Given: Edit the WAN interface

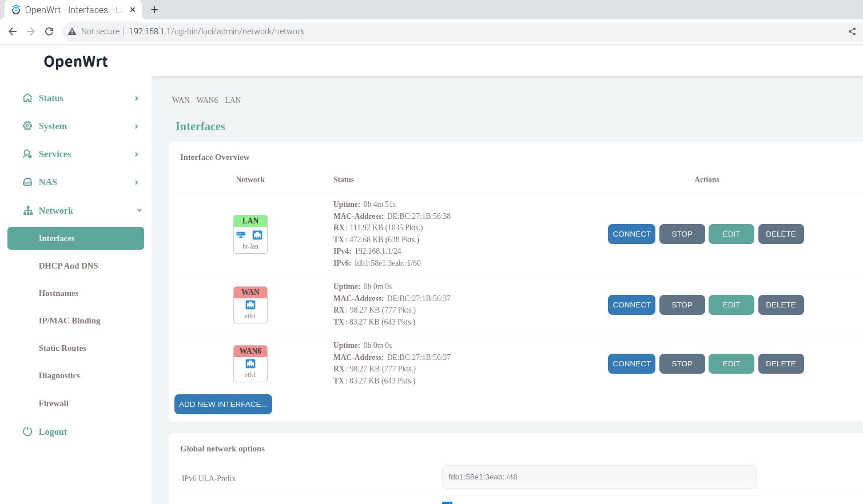Looking at the screenshot, I should pos(731,305).
